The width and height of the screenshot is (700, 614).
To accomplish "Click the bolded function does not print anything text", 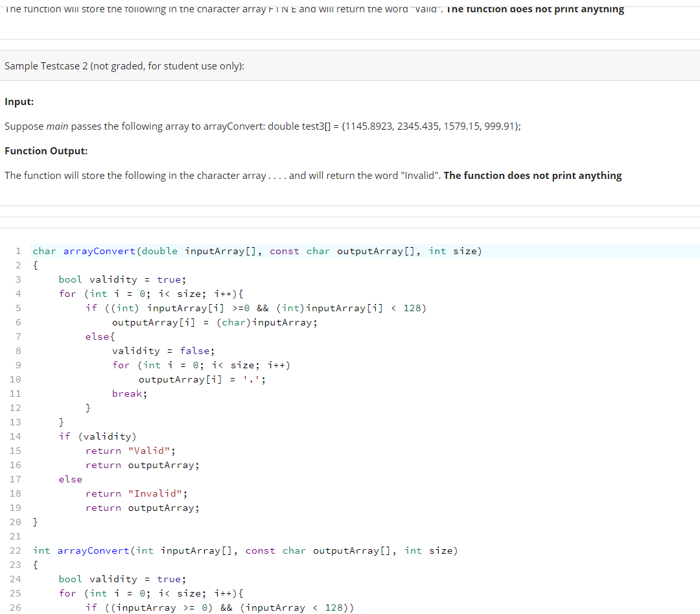I will point(531,175).
